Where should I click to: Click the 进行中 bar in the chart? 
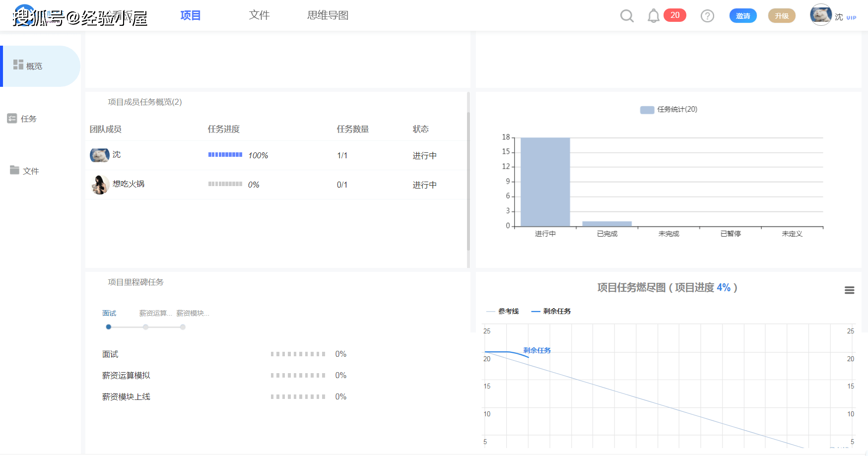(x=545, y=182)
